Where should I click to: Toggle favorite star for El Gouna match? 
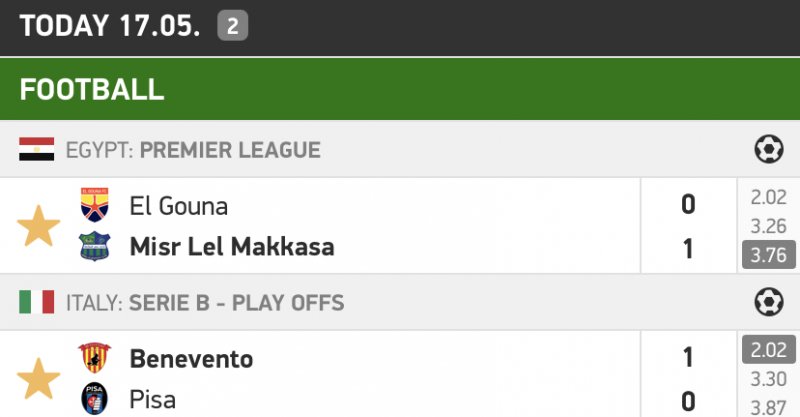(39, 227)
